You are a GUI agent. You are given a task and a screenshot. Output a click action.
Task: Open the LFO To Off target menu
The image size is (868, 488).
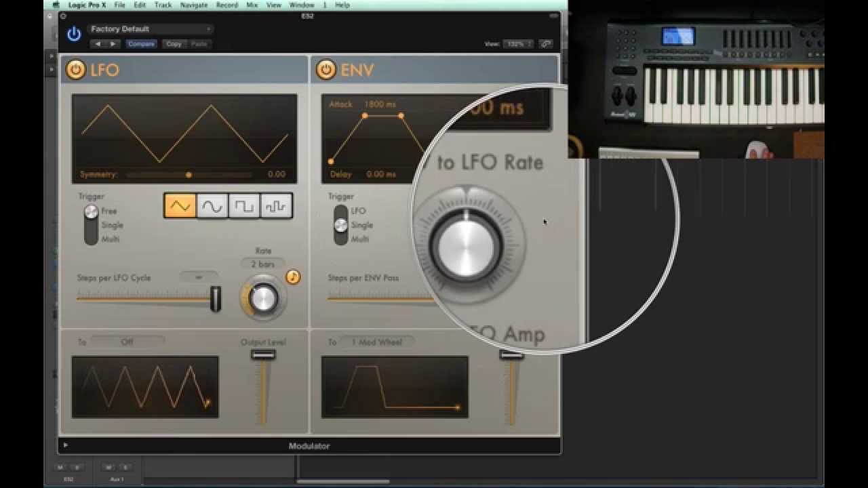(127, 342)
